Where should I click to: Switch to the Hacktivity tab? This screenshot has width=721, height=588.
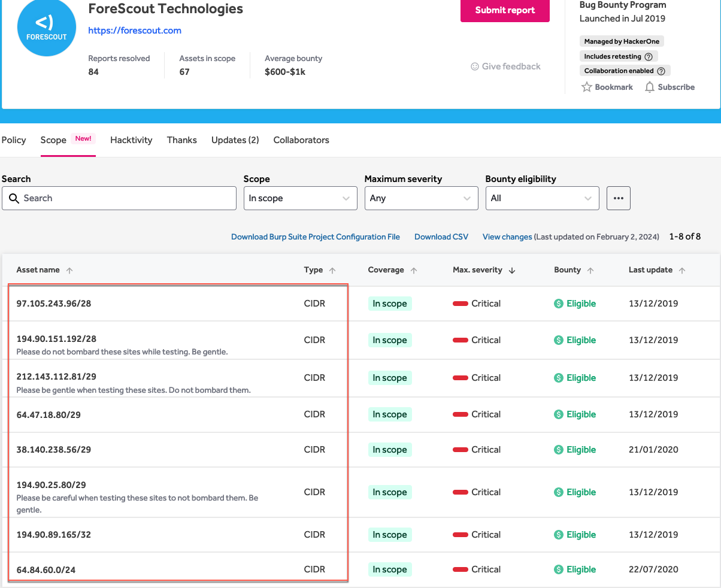coord(131,140)
